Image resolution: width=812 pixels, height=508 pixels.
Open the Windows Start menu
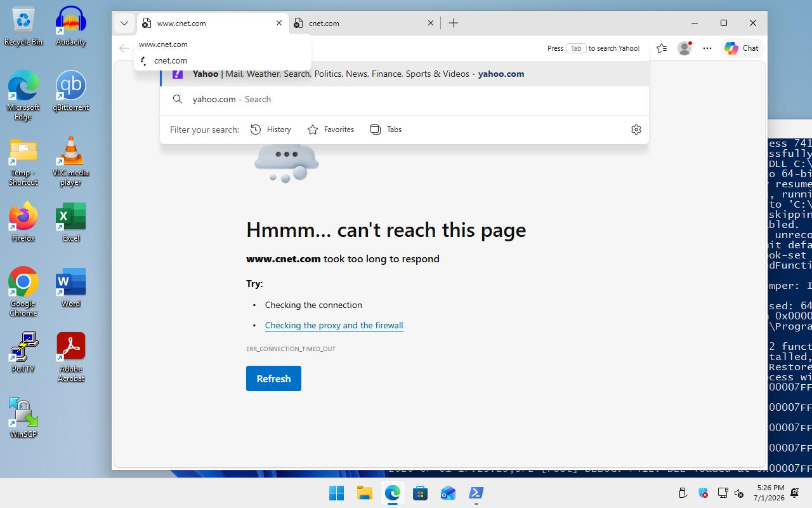pyautogui.click(x=336, y=493)
